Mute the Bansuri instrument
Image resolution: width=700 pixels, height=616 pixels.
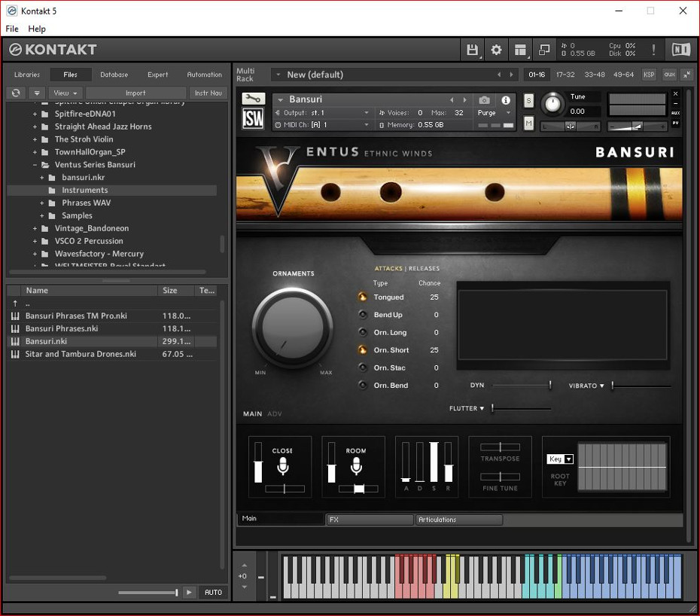point(528,123)
